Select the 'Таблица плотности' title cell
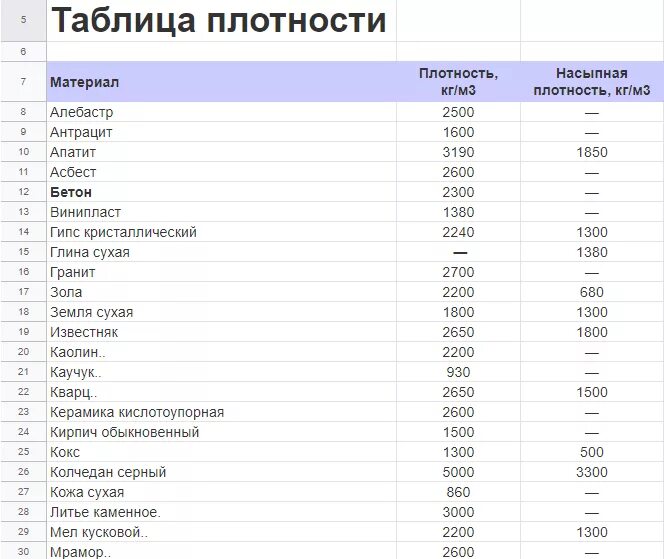This screenshot has width=664, height=559. pos(221,20)
